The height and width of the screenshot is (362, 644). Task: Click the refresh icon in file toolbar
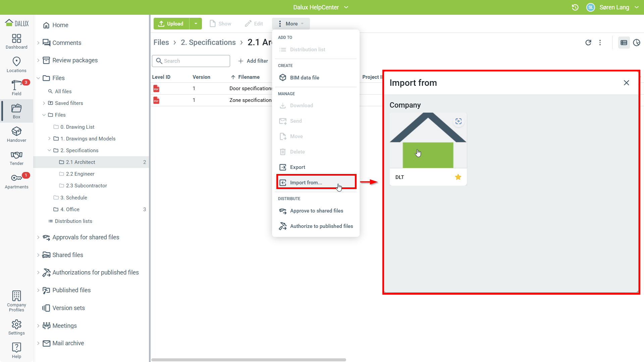pyautogui.click(x=588, y=43)
